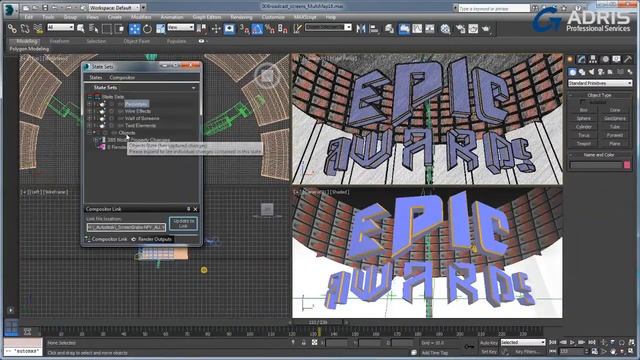Image resolution: width=640 pixels, height=360 pixels.
Task: Click the Align tool icon
Action: coord(374,29)
